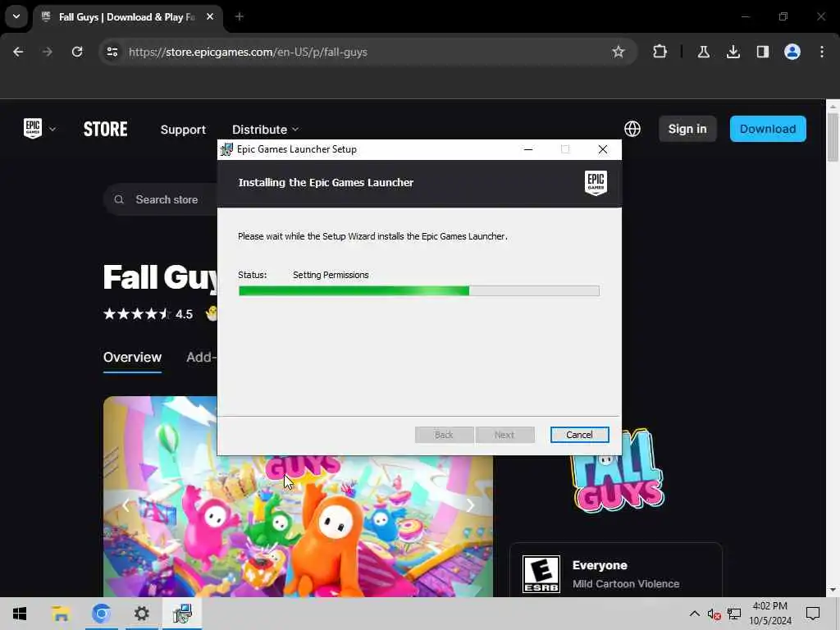Viewport: 840px width, 630px height.
Task: Click the 'Installing the Epic Games Launcher' heading
Action: click(x=326, y=183)
